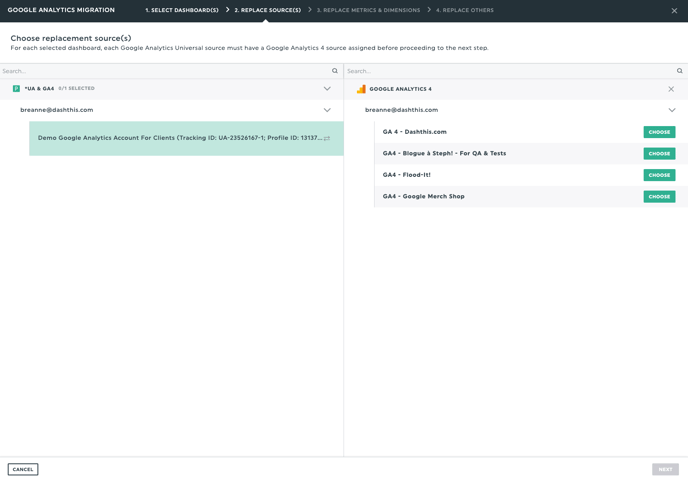Click the left panel search magnifier icon
The height and width of the screenshot is (481, 688).
coord(335,71)
